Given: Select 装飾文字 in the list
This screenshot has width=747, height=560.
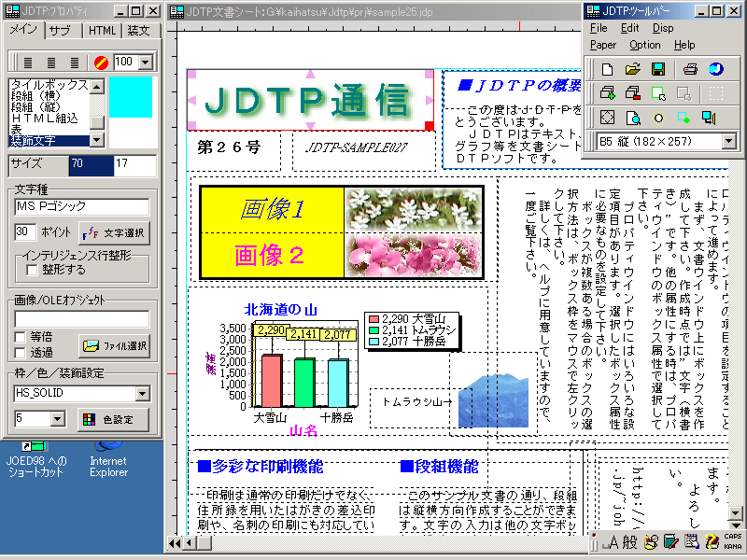Looking at the screenshot, I should coord(49,141).
